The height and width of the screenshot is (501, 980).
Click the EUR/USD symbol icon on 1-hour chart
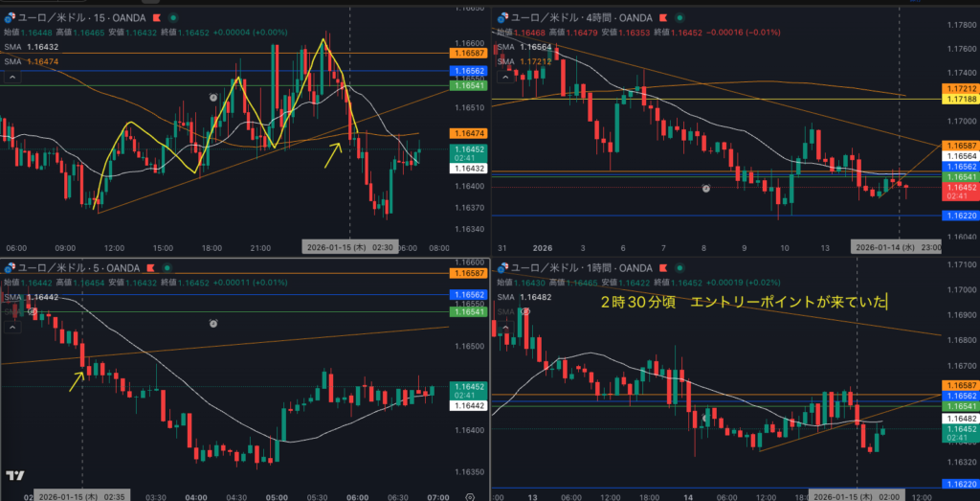click(501, 268)
